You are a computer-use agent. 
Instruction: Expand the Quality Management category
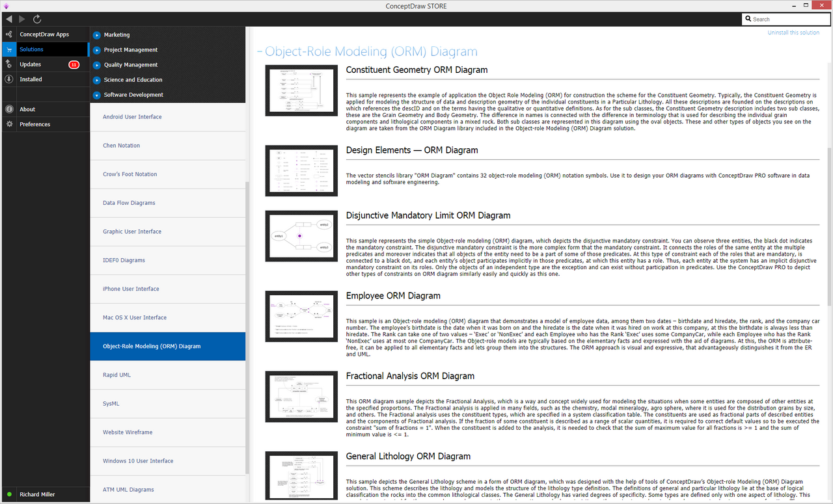click(97, 65)
